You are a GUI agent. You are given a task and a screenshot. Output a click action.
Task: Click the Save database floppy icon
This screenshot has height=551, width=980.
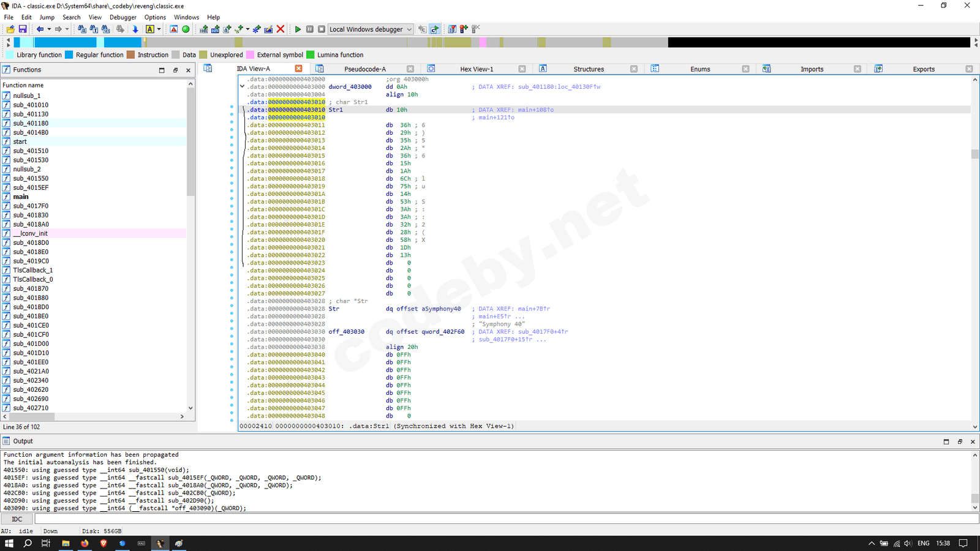pyautogui.click(x=23, y=29)
